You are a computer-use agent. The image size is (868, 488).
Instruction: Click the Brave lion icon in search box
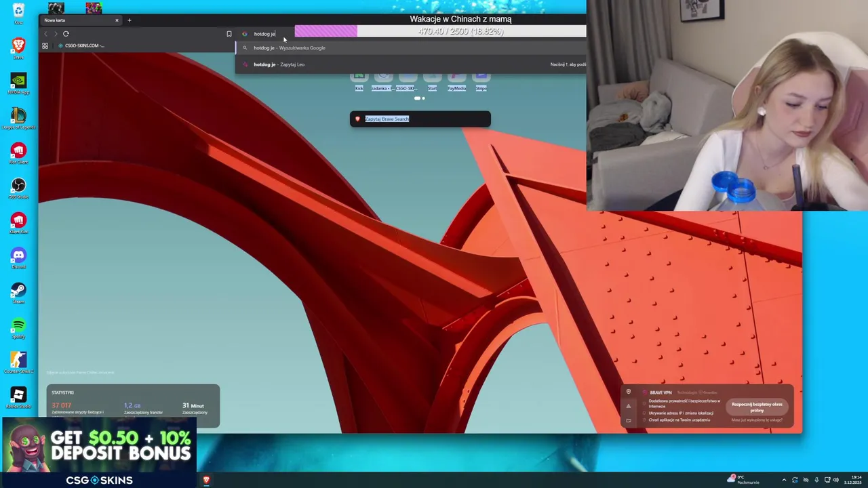[x=357, y=119]
